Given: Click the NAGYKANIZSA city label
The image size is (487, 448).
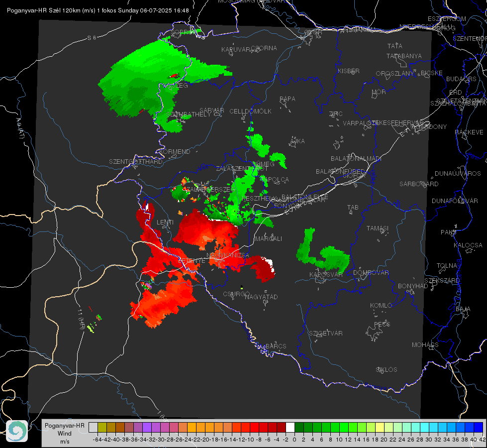Looking at the screenshot, I should 228,255.
